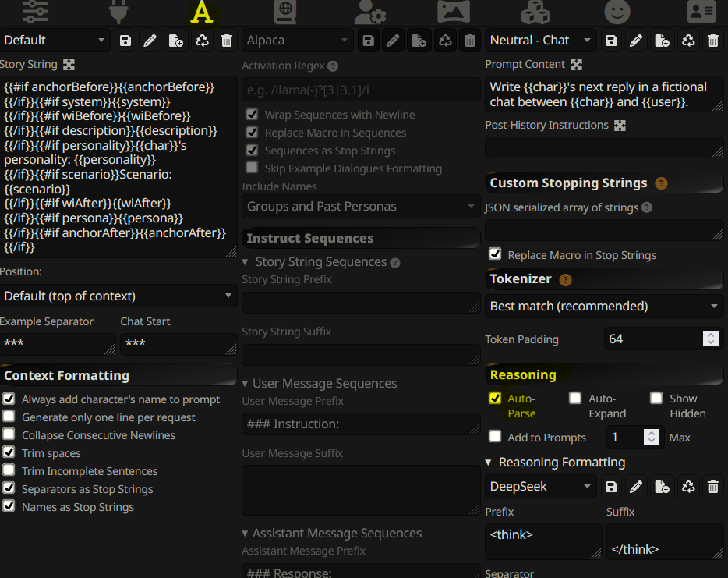
Task: Open the extensions cubes icon
Action: (x=535, y=11)
